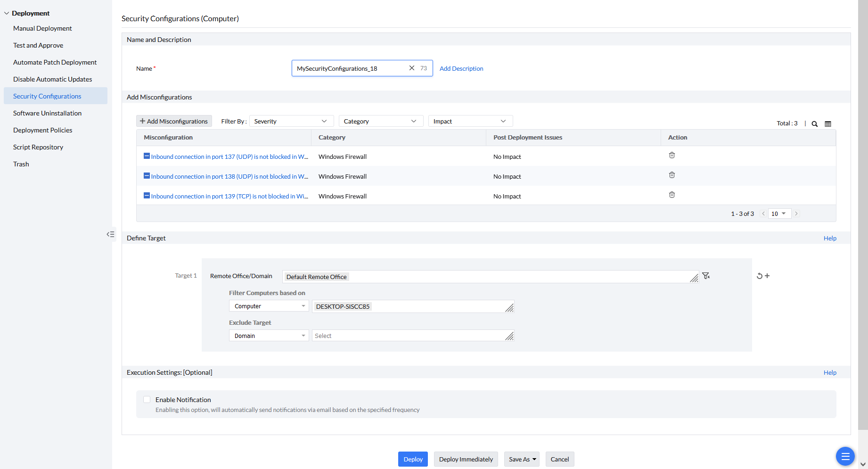Image resolution: width=868 pixels, height=469 pixels.
Task: Open Save As dropdown button
Action: click(522, 459)
